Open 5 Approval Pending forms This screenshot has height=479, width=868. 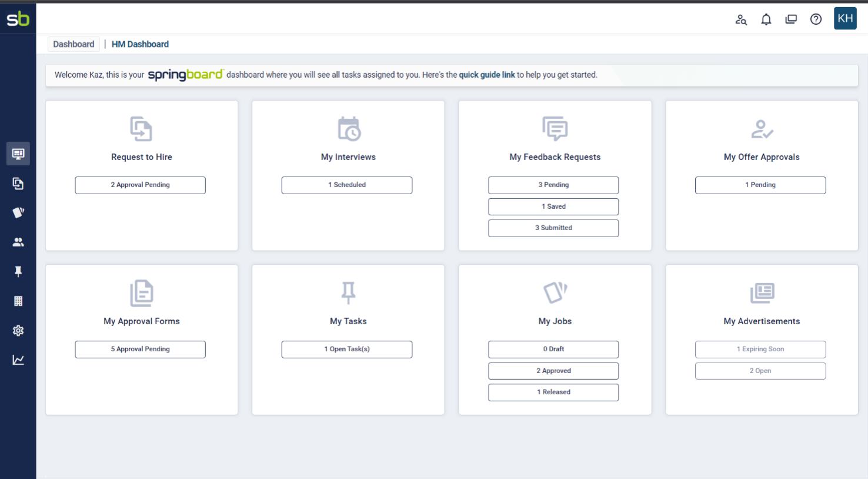coord(140,349)
